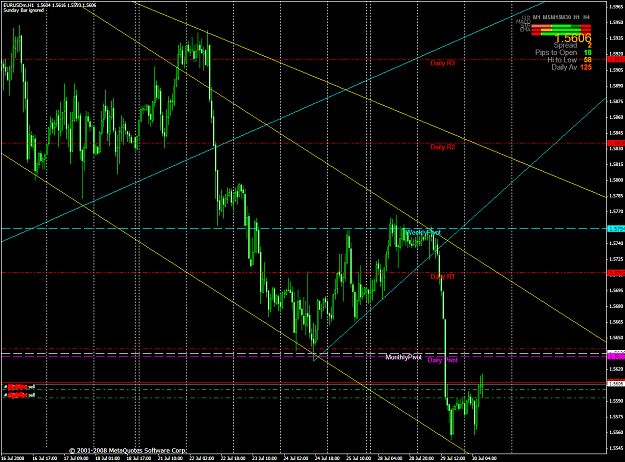Click the Spread value line
Viewport: 625px width, 462px height.
(572, 45)
